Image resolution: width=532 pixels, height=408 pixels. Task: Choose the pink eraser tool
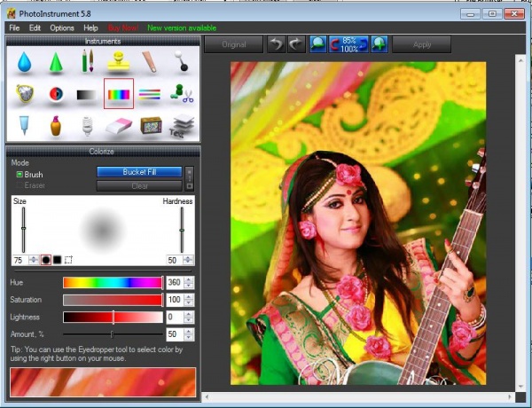tap(118, 126)
